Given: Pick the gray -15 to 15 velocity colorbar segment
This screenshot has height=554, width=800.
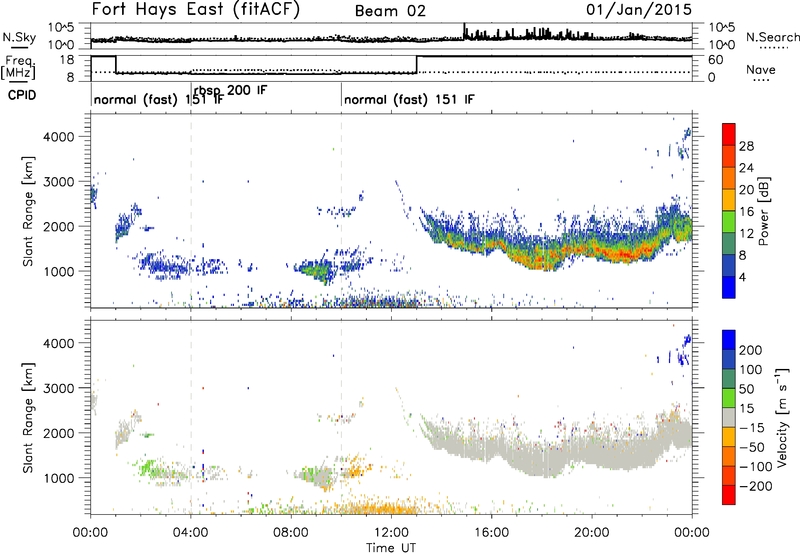Looking at the screenshot, I should pos(729,417).
